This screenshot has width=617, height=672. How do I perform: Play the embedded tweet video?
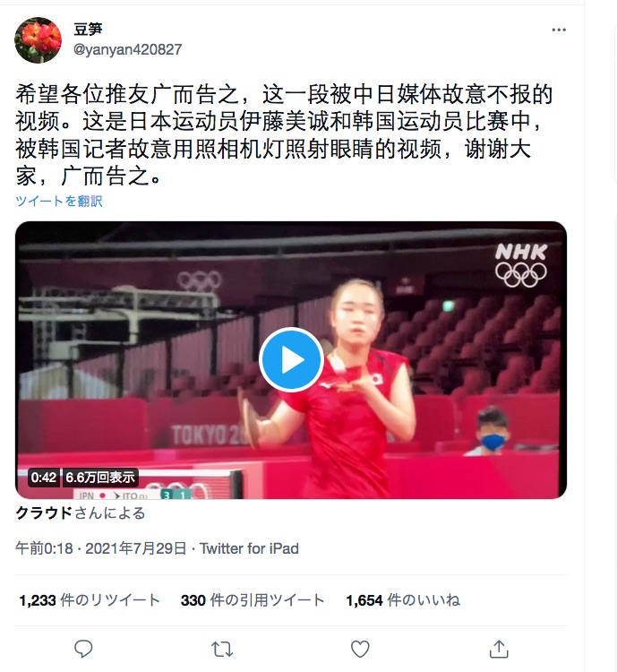pos(291,359)
